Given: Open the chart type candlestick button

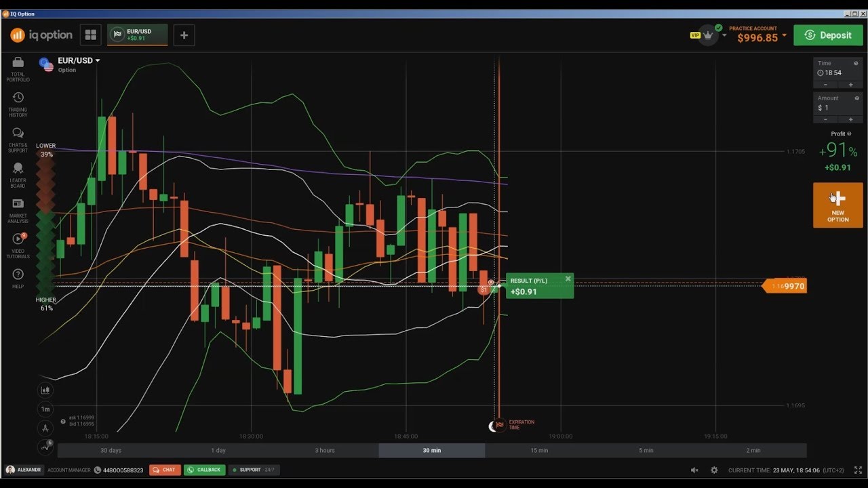Looking at the screenshot, I should (45, 390).
